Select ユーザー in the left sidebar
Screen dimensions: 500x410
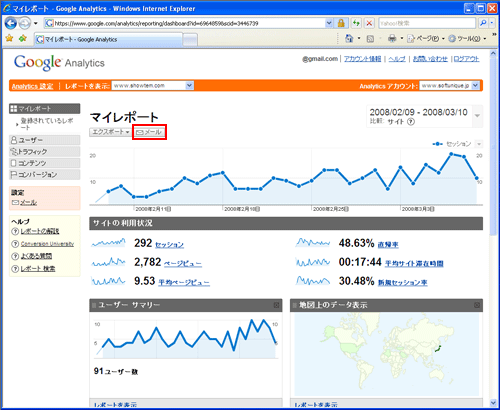click(x=45, y=140)
